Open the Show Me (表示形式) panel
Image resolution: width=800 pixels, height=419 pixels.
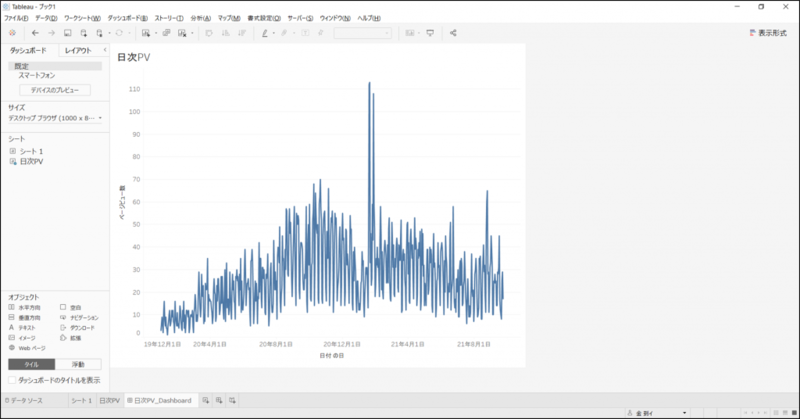click(x=768, y=33)
